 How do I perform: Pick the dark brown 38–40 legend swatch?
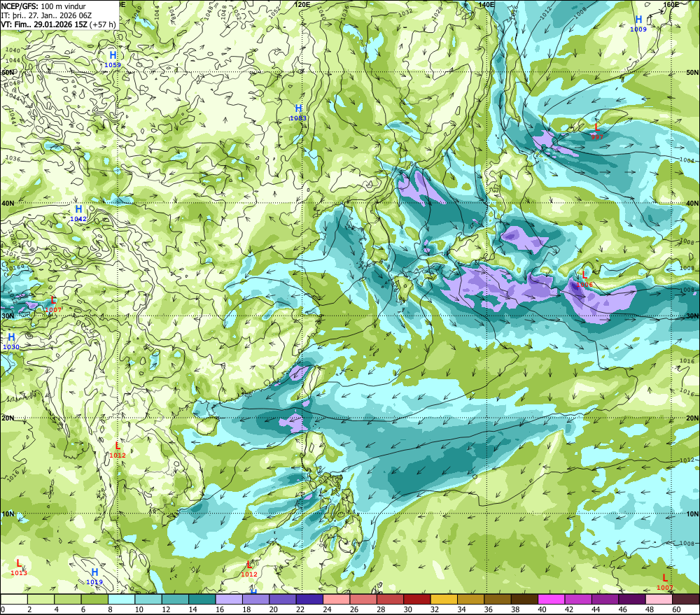click(x=524, y=599)
